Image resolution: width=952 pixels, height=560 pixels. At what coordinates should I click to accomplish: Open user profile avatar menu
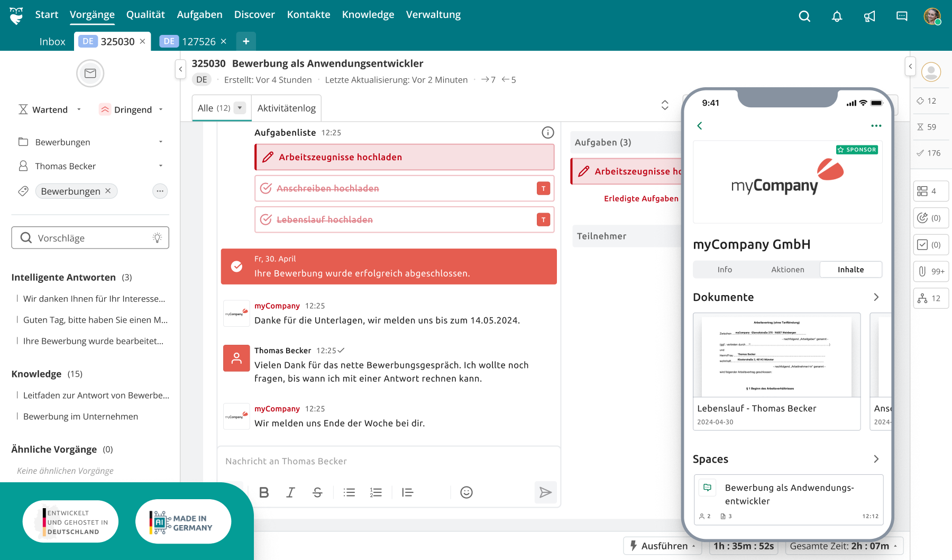tap(932, 16)
